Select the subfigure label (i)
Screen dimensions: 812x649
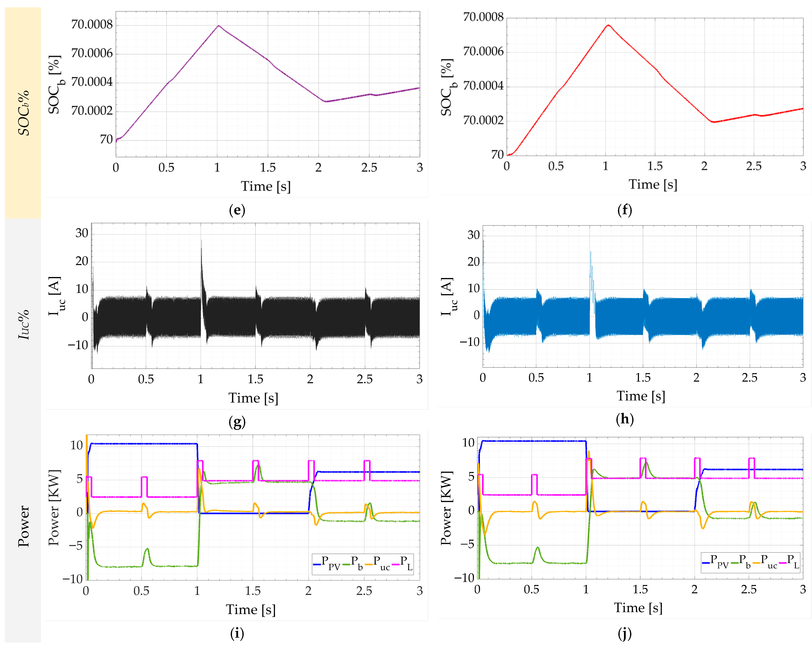[237, 634]
